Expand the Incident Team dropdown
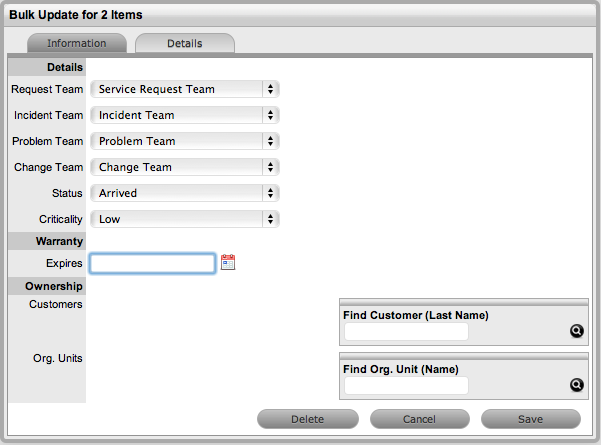 [184, 115]
